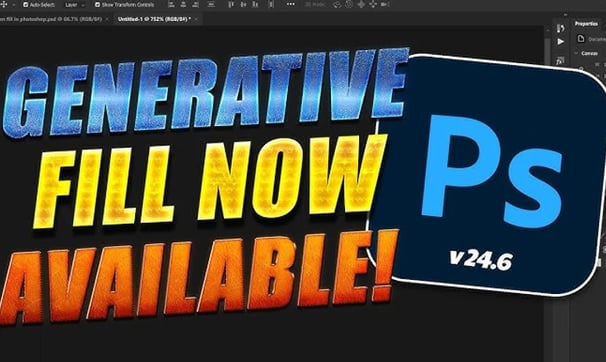Click Align top edges icon

click(x=231, y=5)
